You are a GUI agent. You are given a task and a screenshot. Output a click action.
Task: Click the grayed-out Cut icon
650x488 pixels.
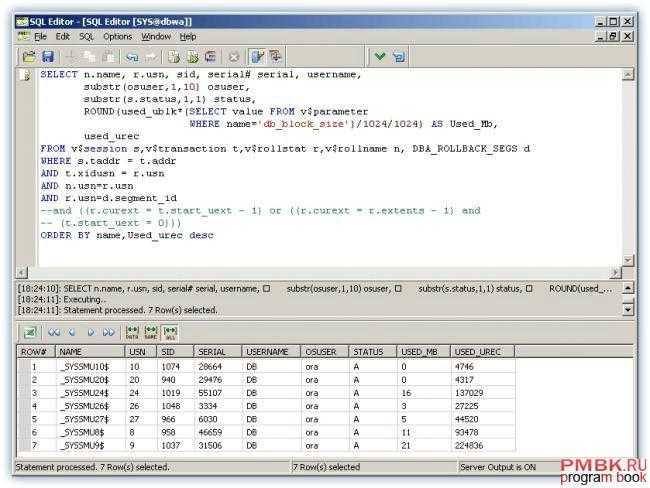70,57
